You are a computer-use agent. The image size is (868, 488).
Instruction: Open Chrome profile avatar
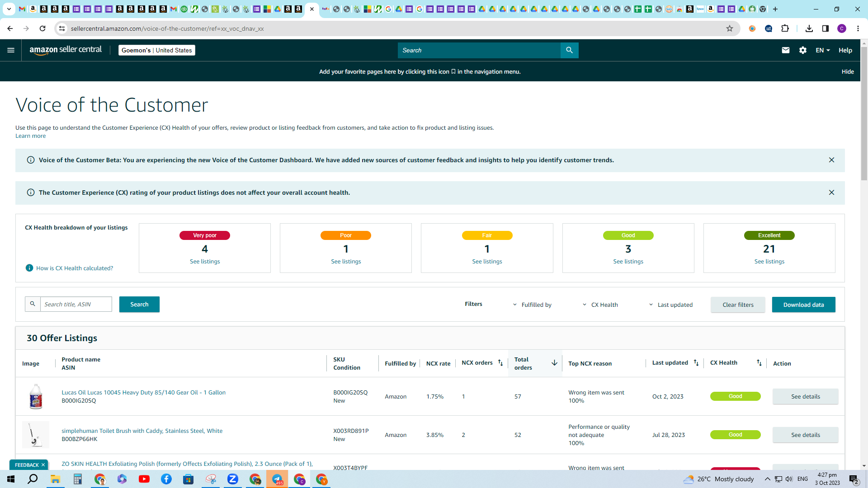842,28
